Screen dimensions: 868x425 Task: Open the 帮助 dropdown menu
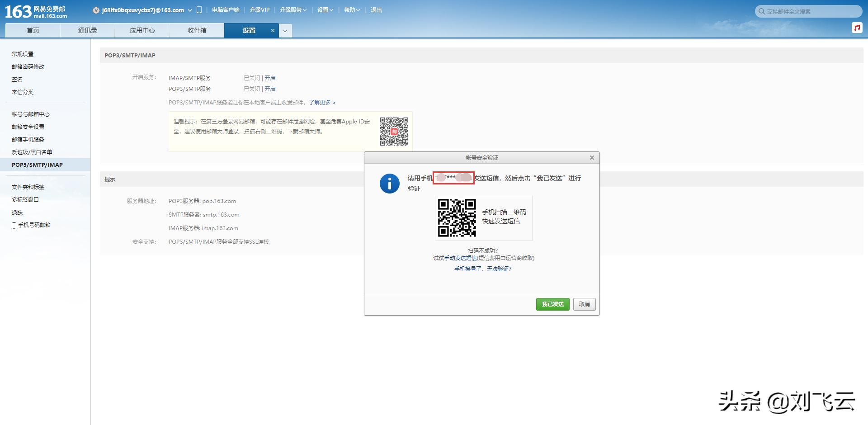352,10
